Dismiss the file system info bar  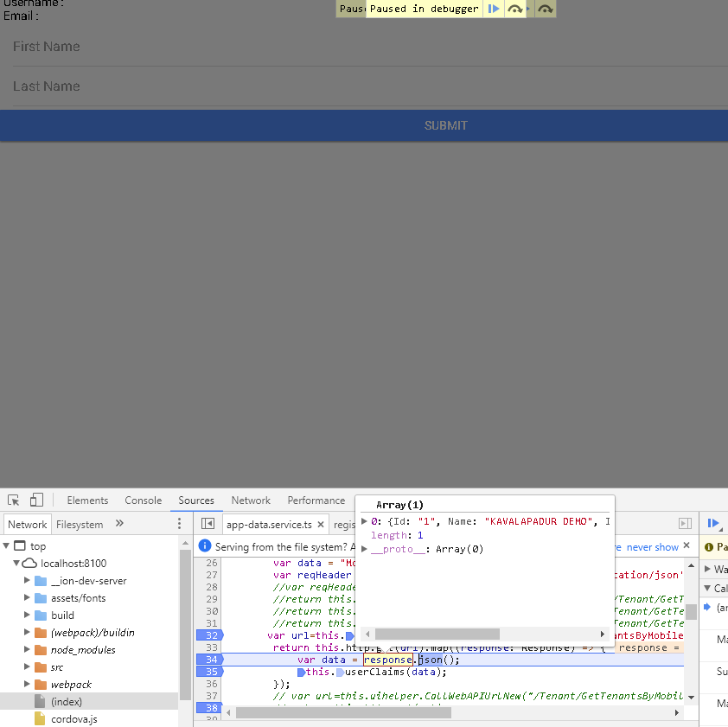click(x=686, y=545)
